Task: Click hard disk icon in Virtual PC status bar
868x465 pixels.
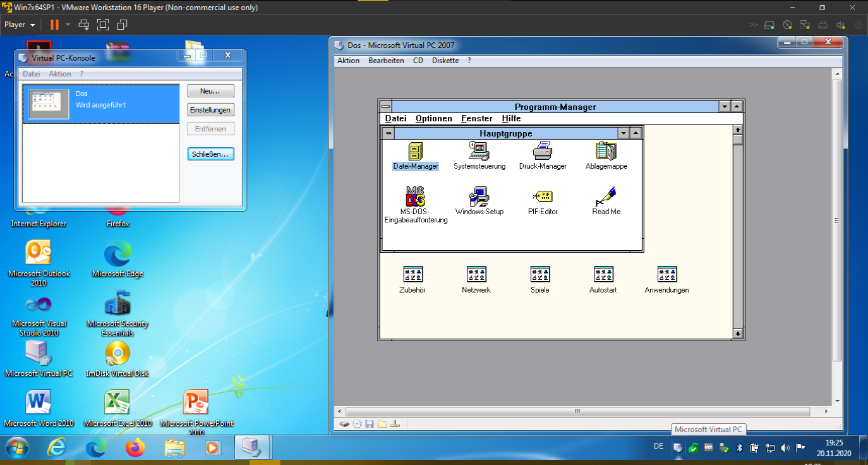Action: [344, 425]
